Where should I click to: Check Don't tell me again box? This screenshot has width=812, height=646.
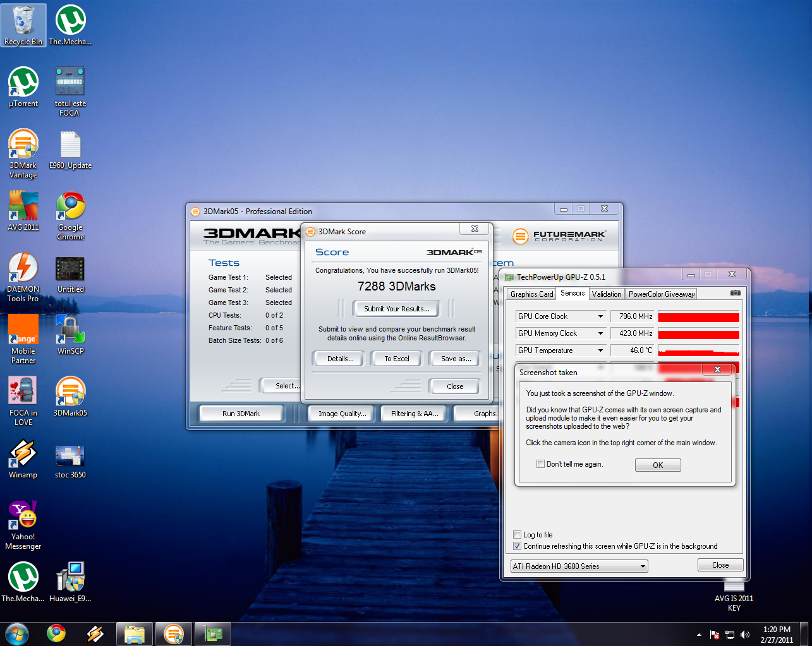tap(540, 464)
